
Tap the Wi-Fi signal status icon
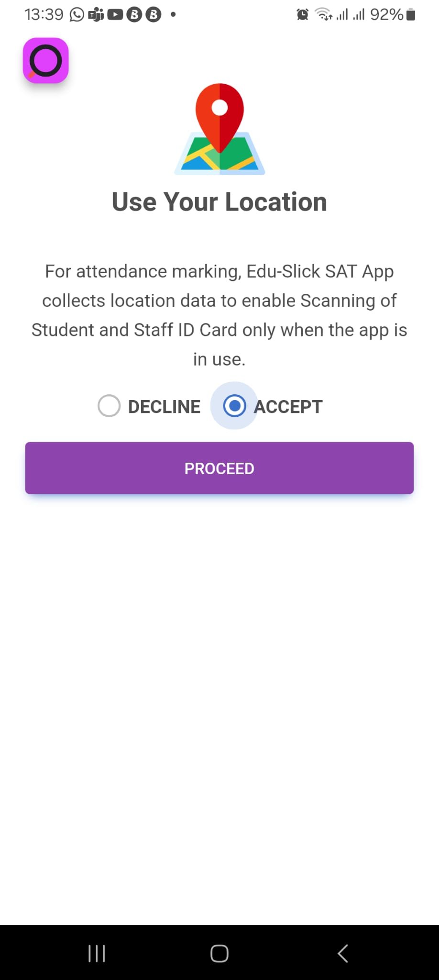point(324,15)
